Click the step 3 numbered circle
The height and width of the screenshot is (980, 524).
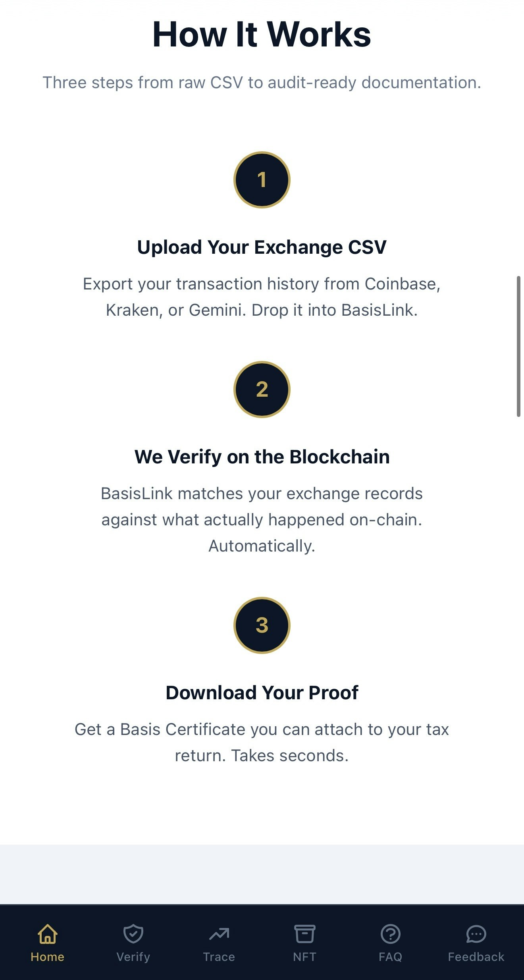coord(262,625)
